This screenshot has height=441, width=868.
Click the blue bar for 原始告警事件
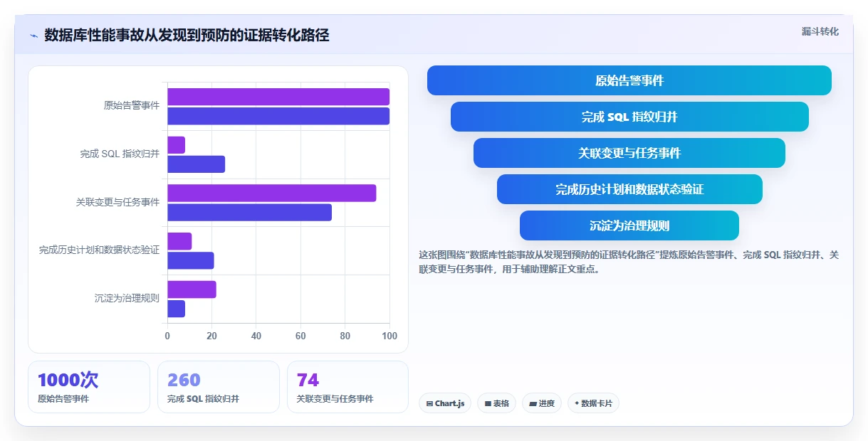[x=278, y=116]
